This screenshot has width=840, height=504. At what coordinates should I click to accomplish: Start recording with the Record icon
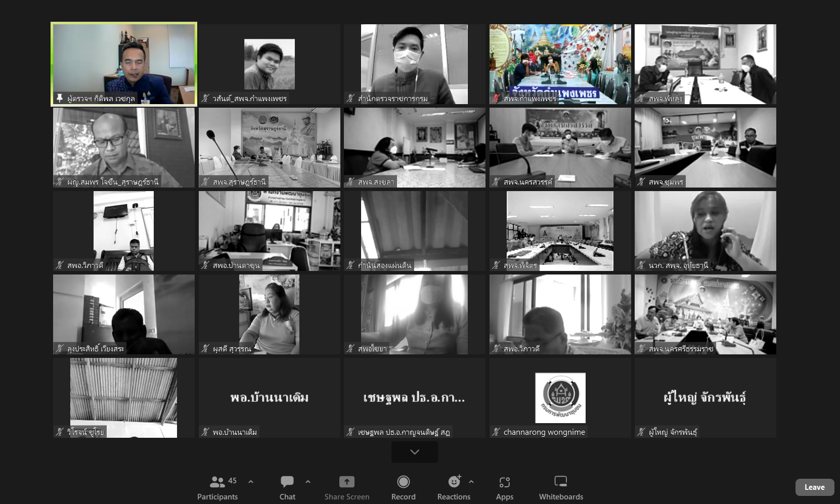[404, 481]
